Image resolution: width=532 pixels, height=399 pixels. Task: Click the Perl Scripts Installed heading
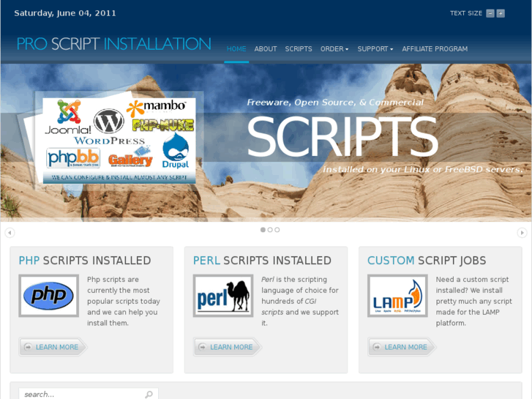coord(262,261)
